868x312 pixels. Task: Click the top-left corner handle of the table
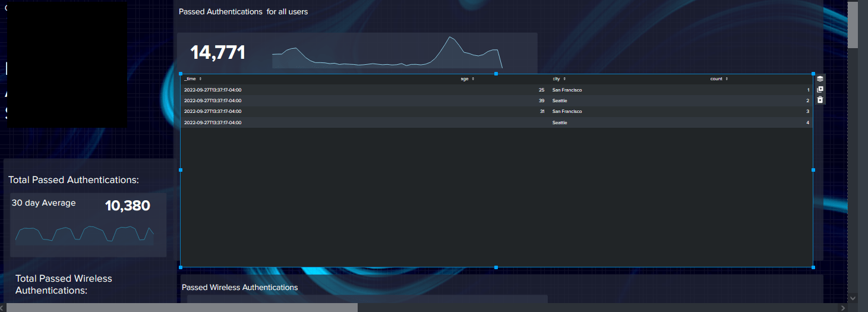click(181, 74)
